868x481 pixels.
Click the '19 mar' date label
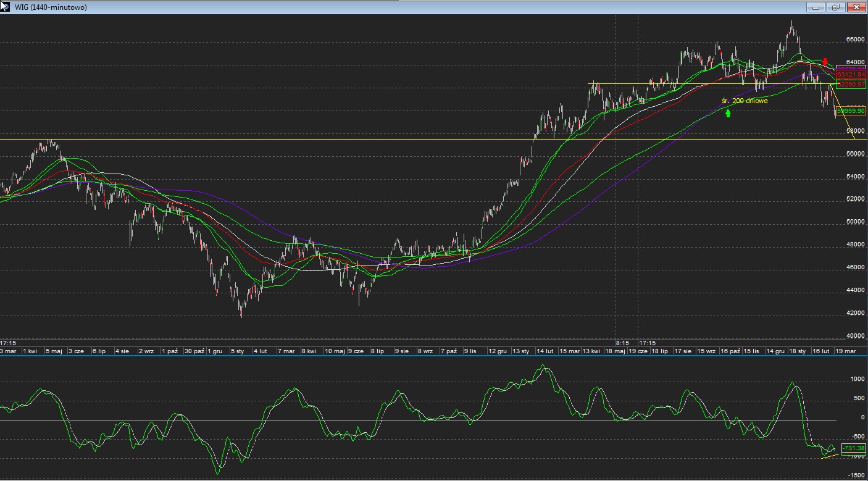tap(846, 351)
